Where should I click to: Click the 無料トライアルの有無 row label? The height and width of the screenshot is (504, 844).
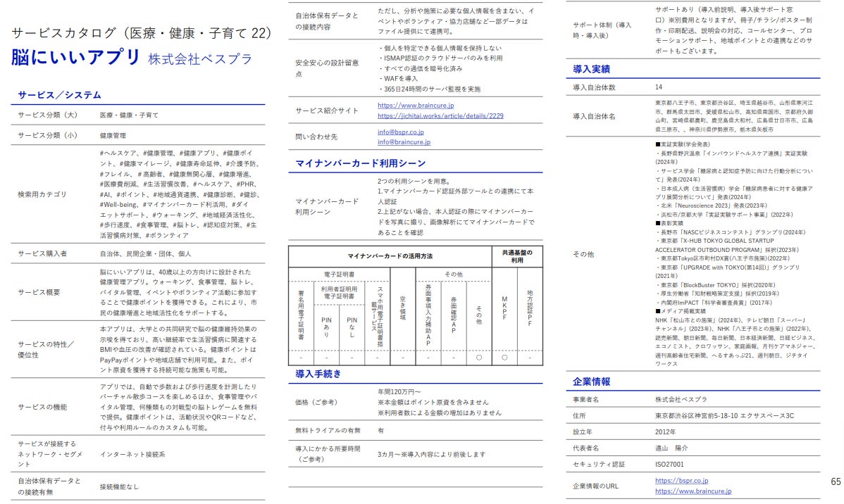(x=328, y=430)
